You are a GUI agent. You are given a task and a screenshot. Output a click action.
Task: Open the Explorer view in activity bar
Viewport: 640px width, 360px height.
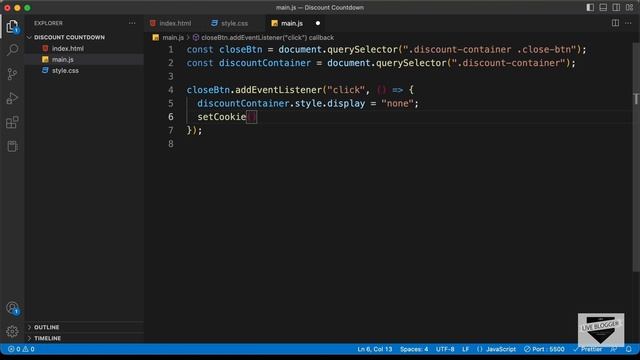tap(12, 27)
